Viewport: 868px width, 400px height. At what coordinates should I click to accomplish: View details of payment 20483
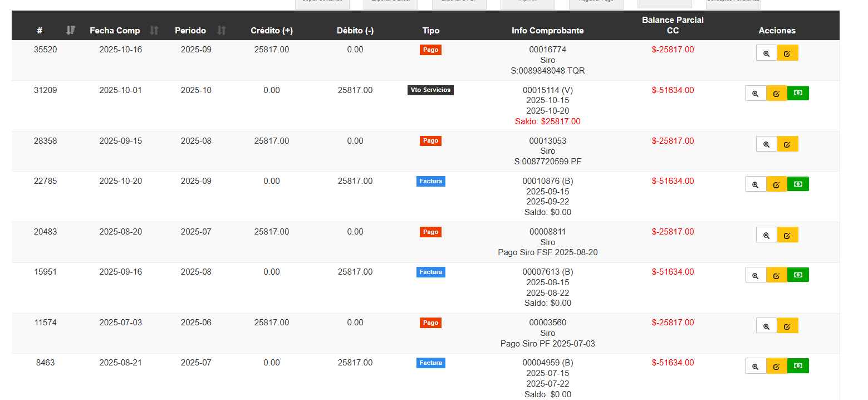[x=766, y=235]
